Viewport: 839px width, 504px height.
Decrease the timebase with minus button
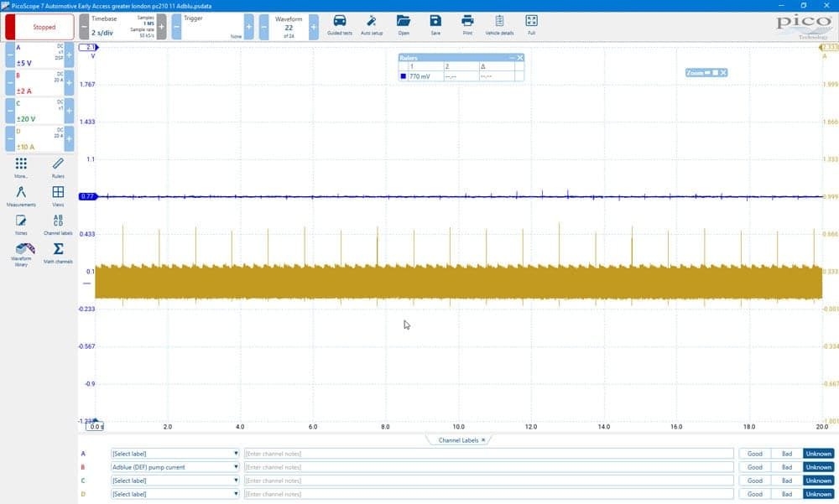click(84, 27)
